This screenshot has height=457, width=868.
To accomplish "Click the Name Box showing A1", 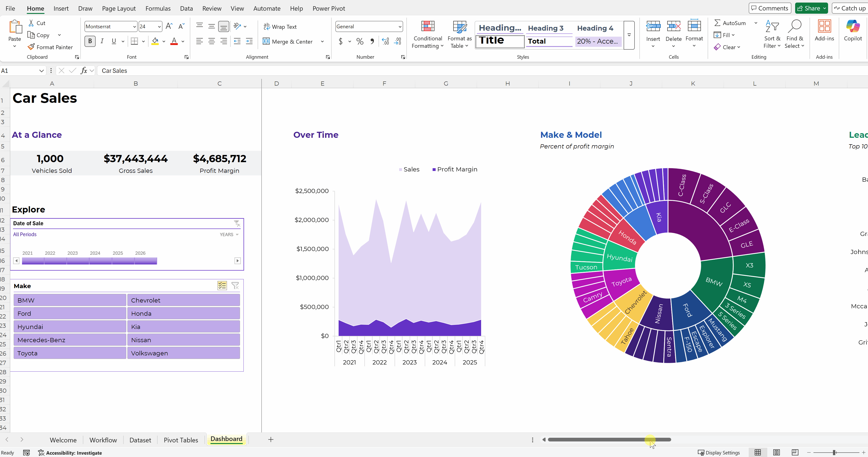I will (19, 71).
